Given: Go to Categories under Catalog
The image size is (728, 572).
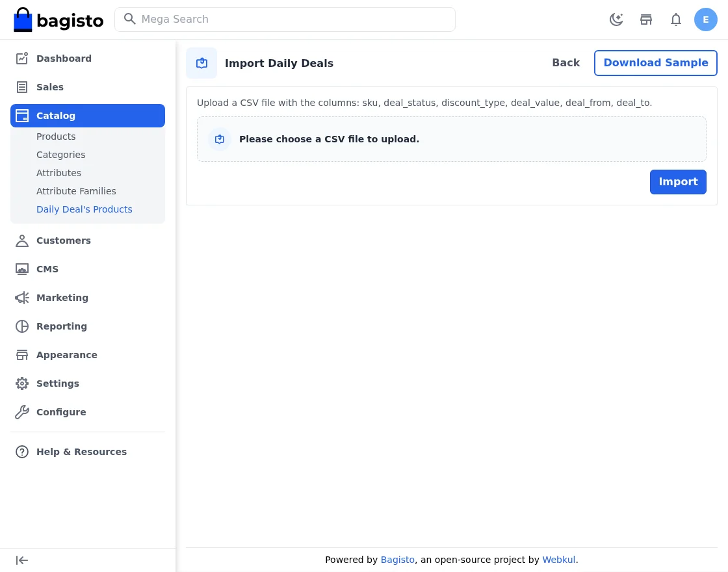Looking at the screenshot, I should 61,155.
